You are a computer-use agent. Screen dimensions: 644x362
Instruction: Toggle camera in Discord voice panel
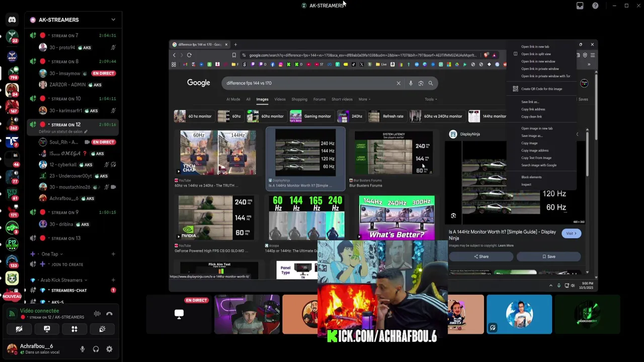coord(19,329)
